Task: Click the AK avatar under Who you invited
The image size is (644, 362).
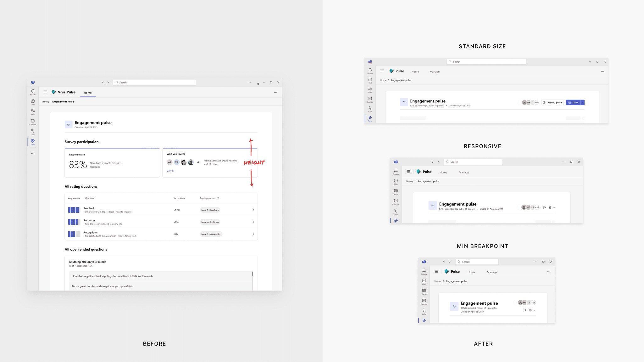Action: coord(169,162)
